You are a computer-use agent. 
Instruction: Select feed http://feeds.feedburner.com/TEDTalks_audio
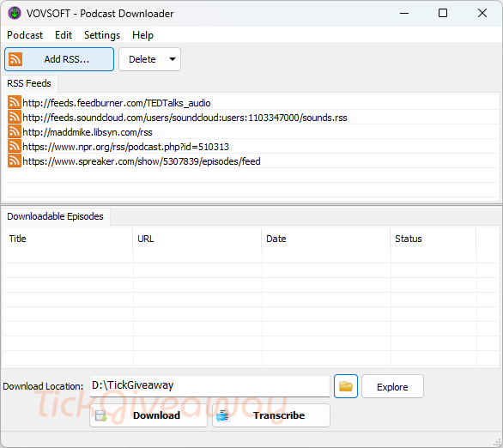pyautogui.click(x=117, y=103)
